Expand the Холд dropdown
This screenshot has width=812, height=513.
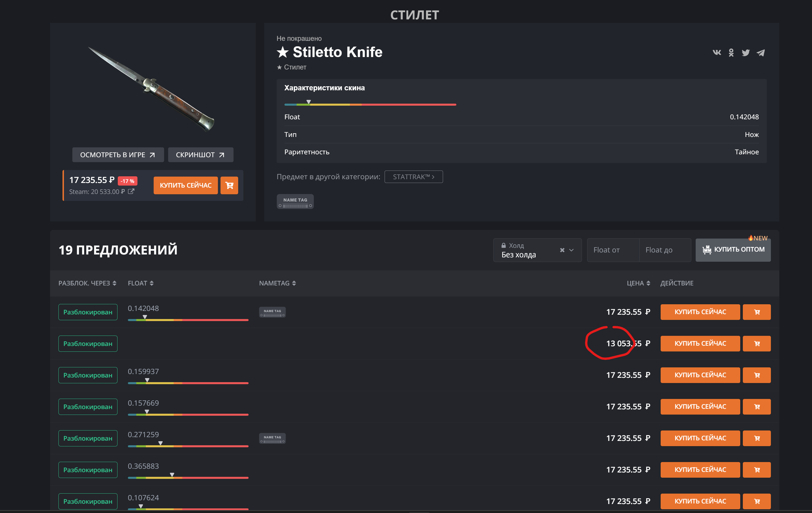pyautogui.click(x=572, y=250)
